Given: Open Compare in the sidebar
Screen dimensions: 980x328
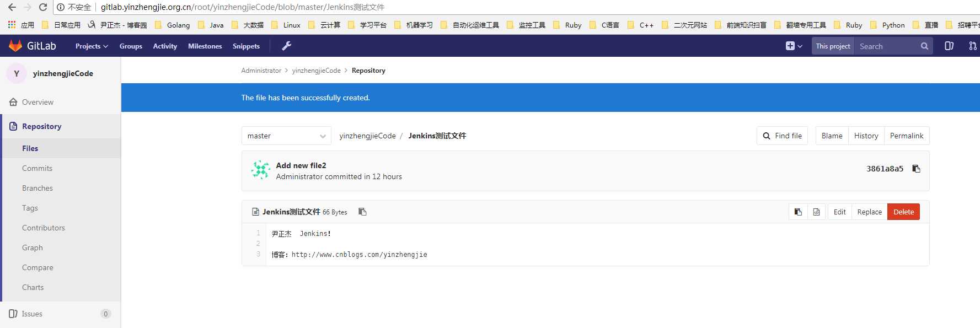Looking at the screenshot, I should coord(38,267).
